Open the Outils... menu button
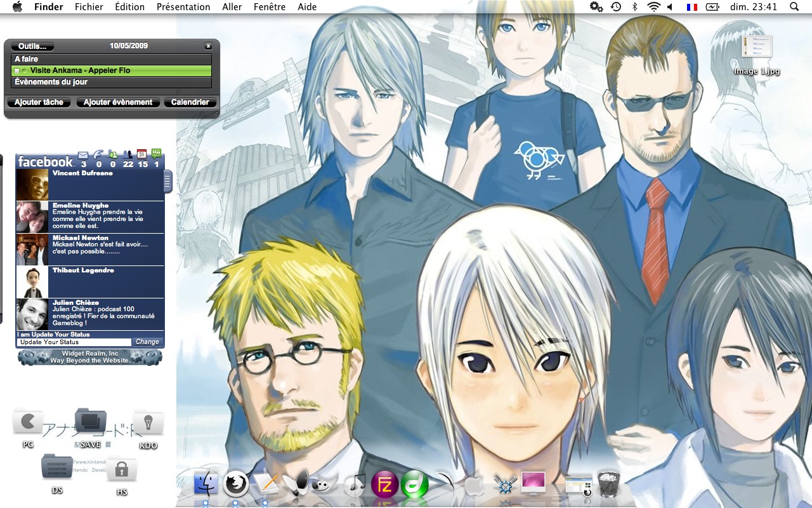This screenshot has height=508, width=812. (32, 46)
